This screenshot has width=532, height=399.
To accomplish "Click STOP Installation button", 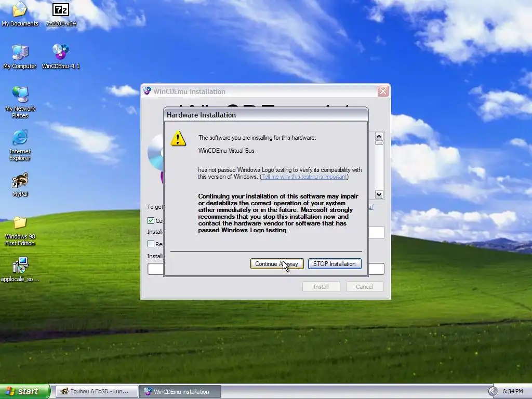I will click(335, 263).
